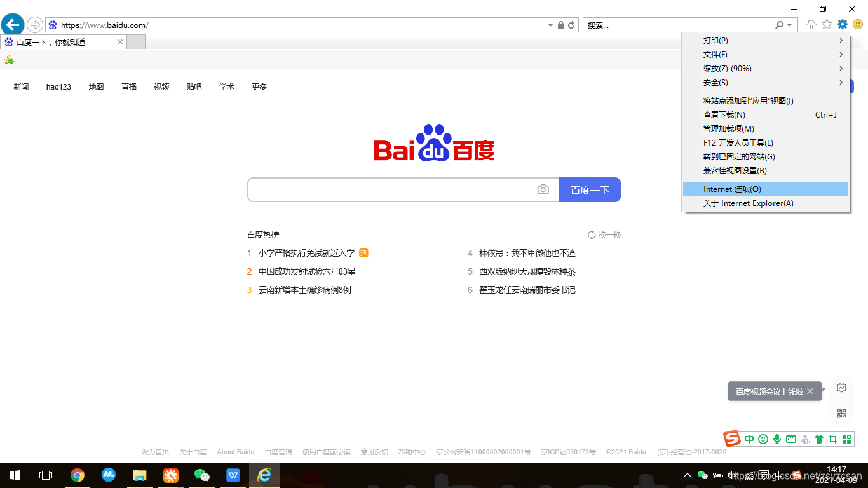Image resolution: width=868 pixels, height=488 pixels.
Task: Open hot item 小学严格执行免试就近入学
Action: 306,253
